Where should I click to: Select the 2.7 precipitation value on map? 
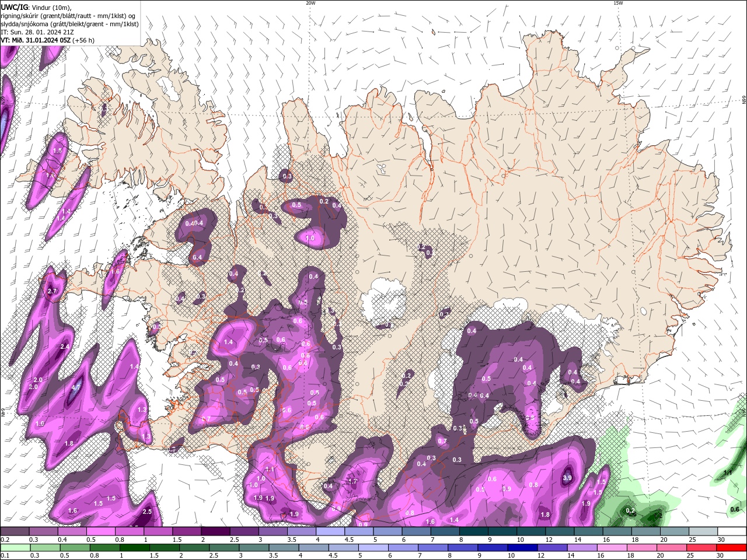click(x=52, y=291)
